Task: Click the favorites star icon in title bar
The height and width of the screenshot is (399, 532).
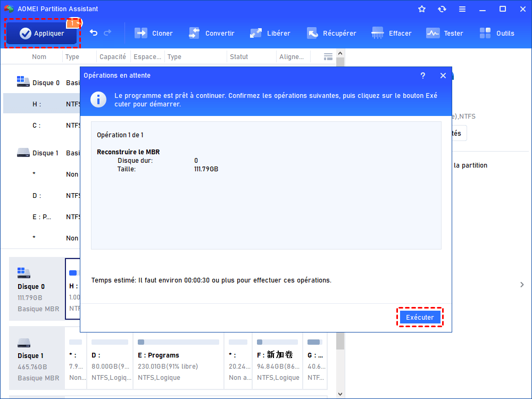Action: point(422,9)
